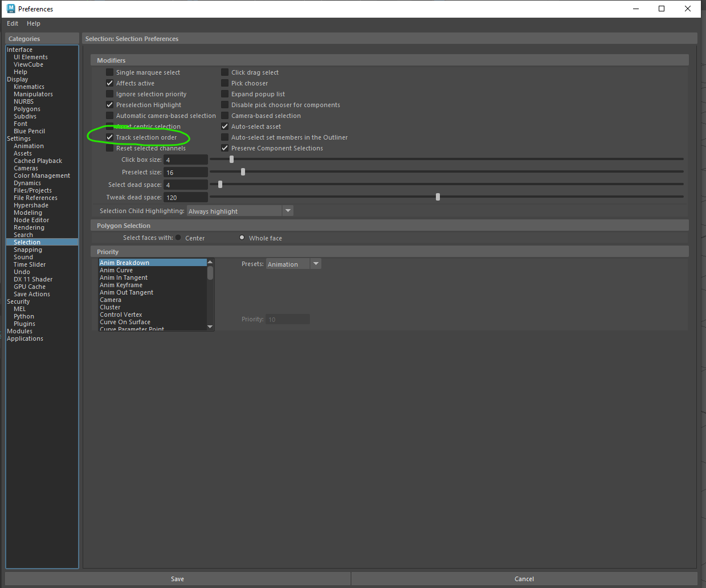706x588 pixels.
Task: Open the Help menu
Action: (x=34, y=23)
